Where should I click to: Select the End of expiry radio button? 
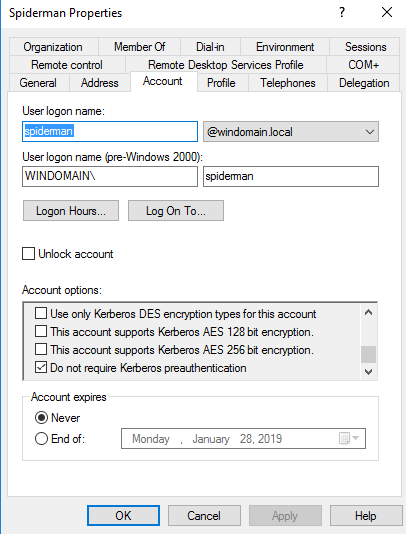click(x=41, y=438)
